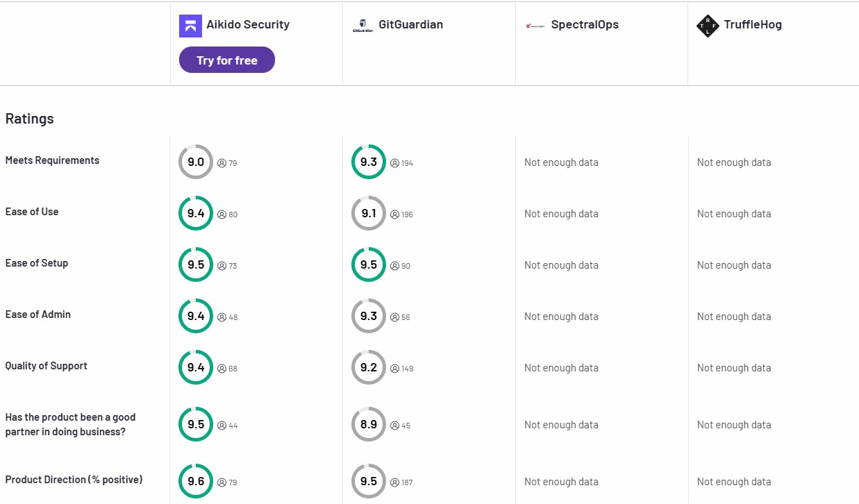Click the Ease of Setup row label
Image resolution: width=859 pixels, height=504 pixels.
tap(37, 263)
